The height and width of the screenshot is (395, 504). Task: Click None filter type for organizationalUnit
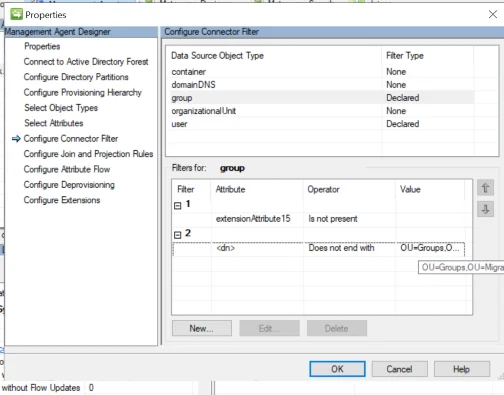pyautogui.click(x=396, y=111)
